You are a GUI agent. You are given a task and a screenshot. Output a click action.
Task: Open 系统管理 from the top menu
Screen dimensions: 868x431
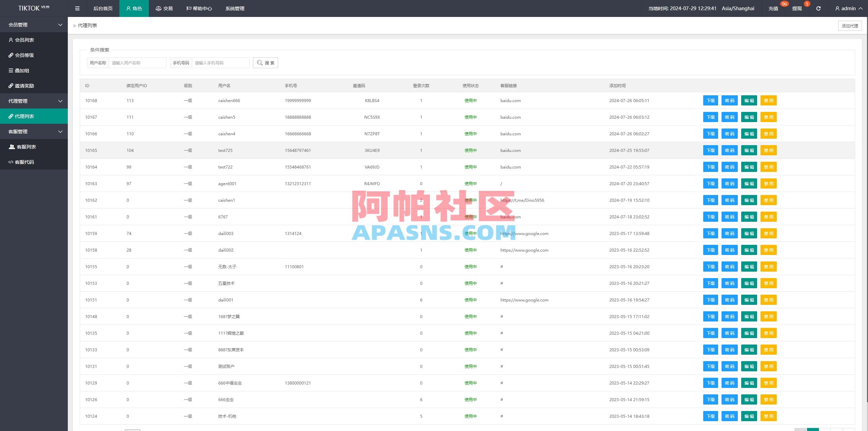click(234, 8)
